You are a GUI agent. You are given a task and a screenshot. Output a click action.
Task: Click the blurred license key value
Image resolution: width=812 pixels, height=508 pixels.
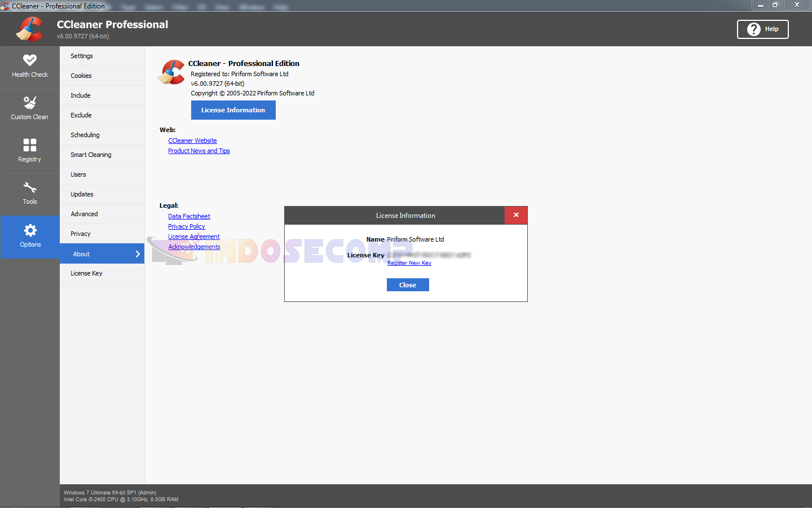[429, 255]
